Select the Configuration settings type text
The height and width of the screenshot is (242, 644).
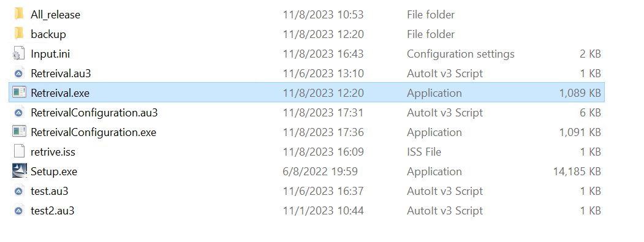click(460, 54)
